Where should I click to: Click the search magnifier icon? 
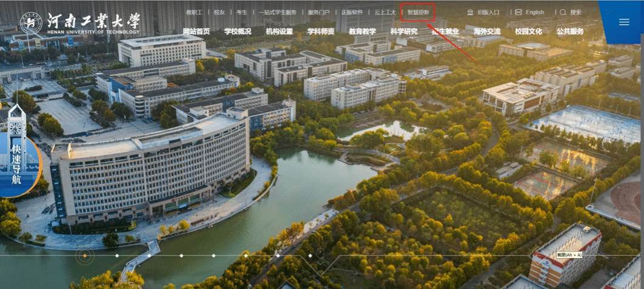click(x=563, y=12)
